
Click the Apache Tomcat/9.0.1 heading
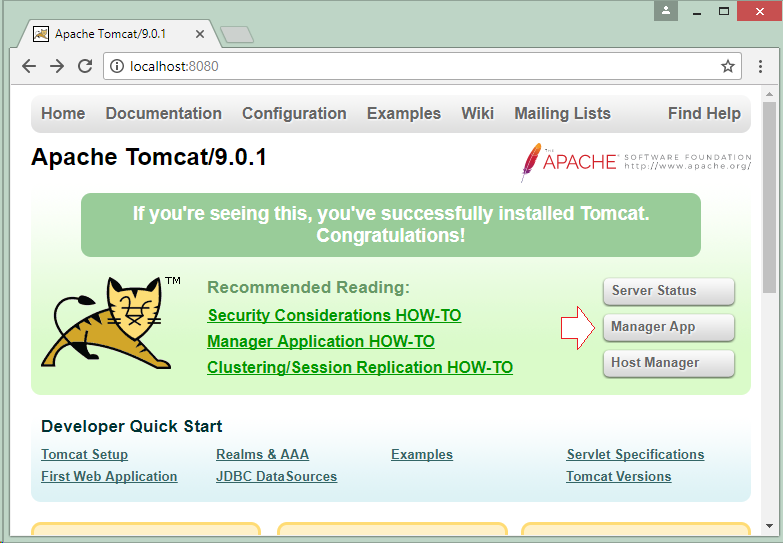click(148, 157)
